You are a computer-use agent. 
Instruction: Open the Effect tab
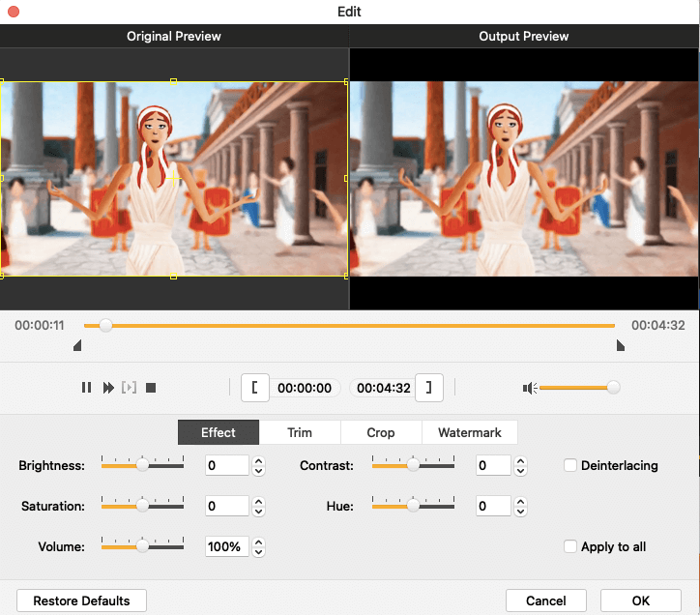point(219,432)
